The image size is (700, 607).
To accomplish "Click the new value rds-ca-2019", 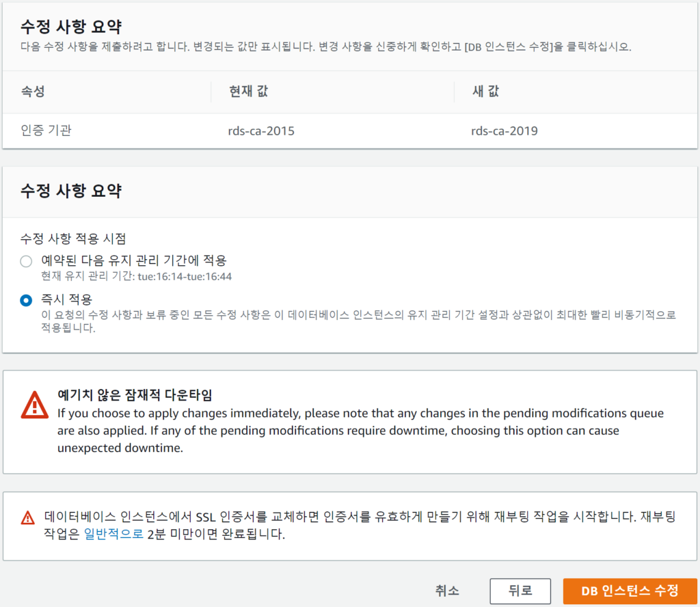I will pyautogui.click(x=504, y=131).
